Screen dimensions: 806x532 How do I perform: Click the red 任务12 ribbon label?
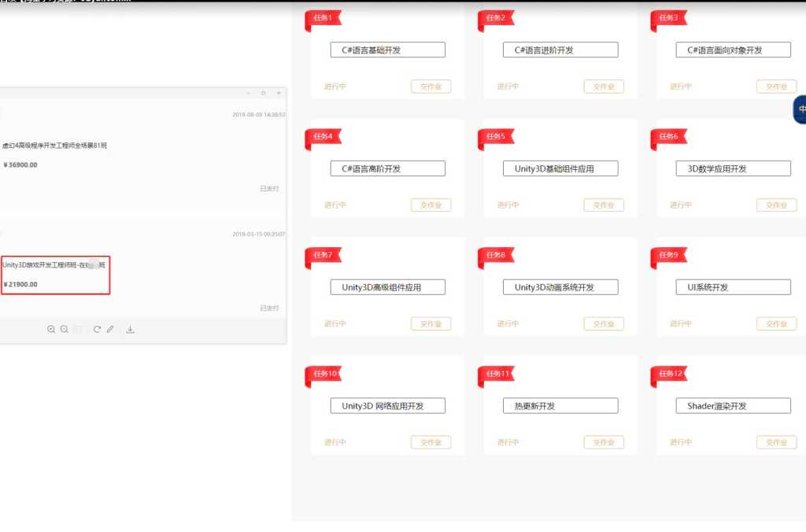[669, 374]
